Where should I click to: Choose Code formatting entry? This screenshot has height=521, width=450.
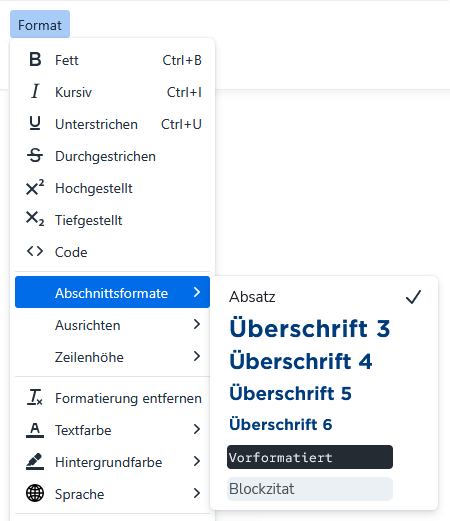click(112, 252)
